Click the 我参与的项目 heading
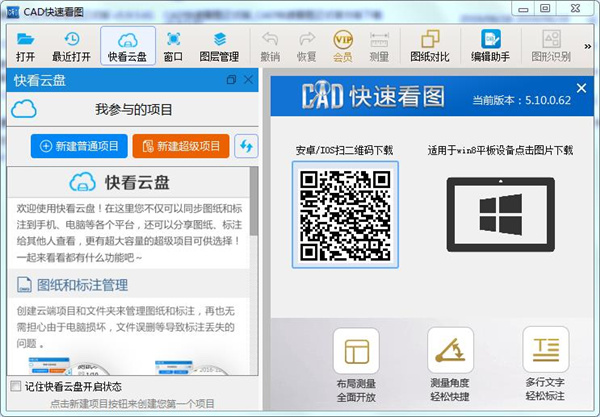 tap(134, 110)
